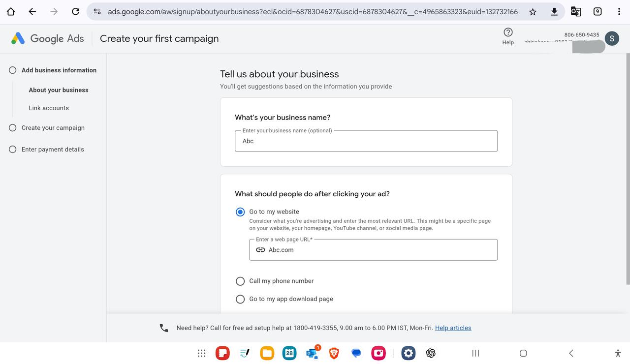Open the Help articles link
Viewport: 630px width, 364px height.
pyautogui.click(x=453, y=328)
